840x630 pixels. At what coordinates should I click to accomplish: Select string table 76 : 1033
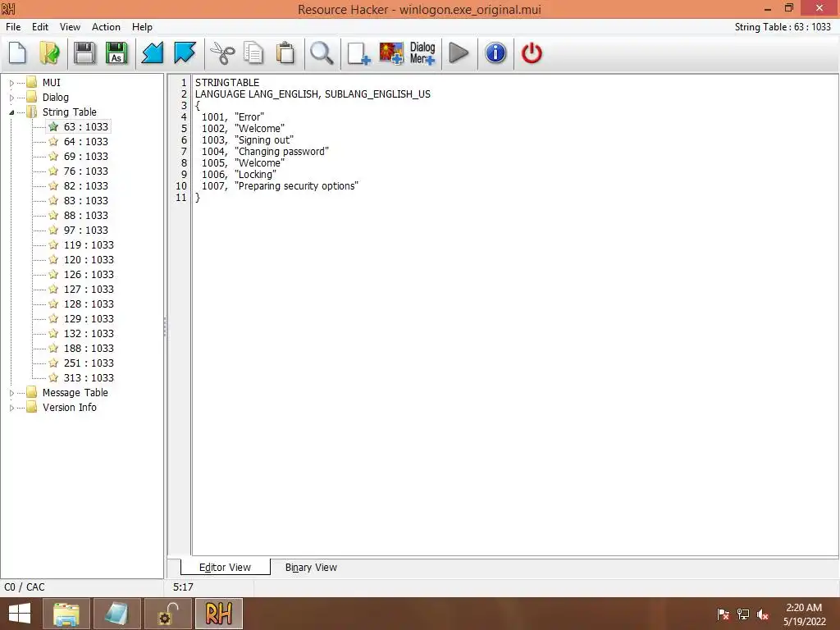[x=85, y=171]
